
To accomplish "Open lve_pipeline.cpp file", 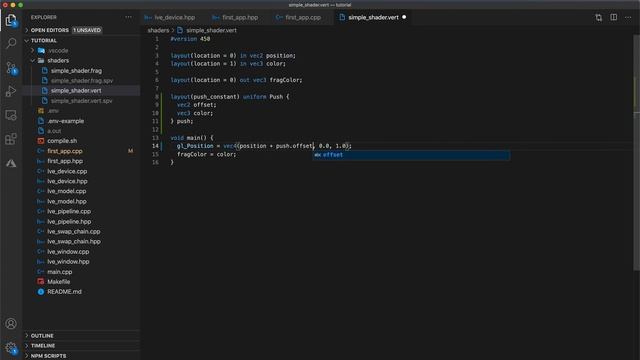I will tap(69, 211).
